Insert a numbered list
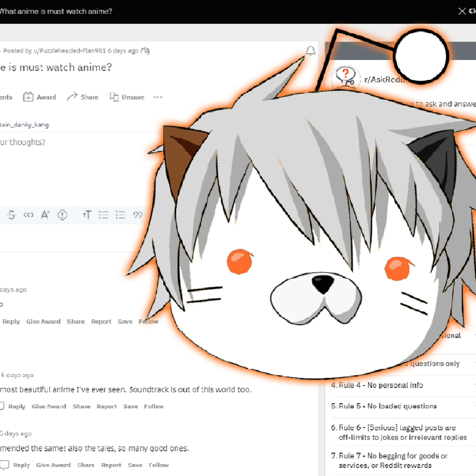Screen dimensions: 476x476 120,215
